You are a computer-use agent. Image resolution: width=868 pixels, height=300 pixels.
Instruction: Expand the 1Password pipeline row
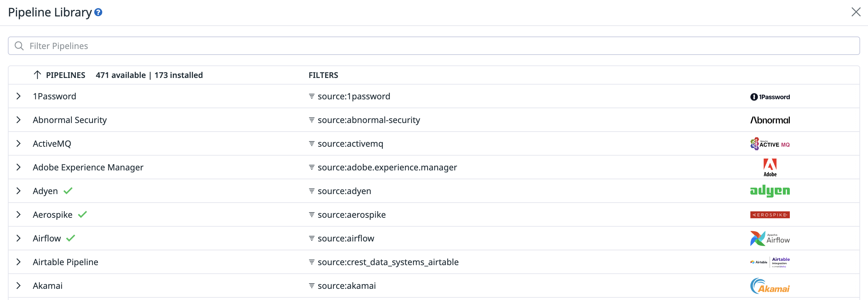[18, 96]
